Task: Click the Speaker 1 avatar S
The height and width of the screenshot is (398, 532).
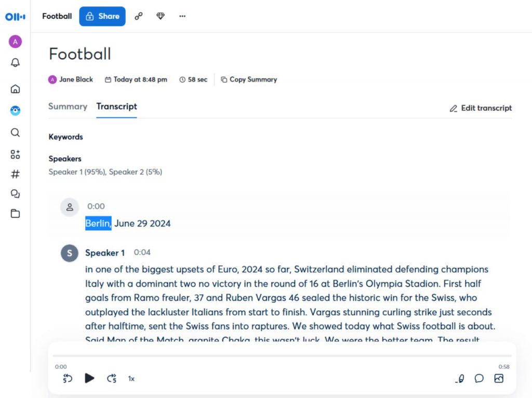Action: click(x=70, y=253)
